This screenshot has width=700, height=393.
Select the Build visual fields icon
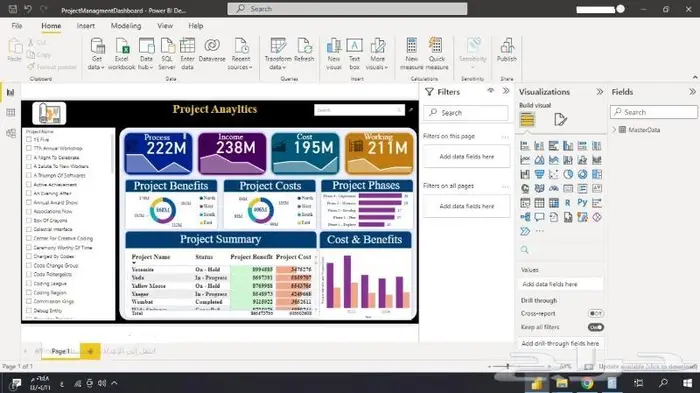(527, 119)
